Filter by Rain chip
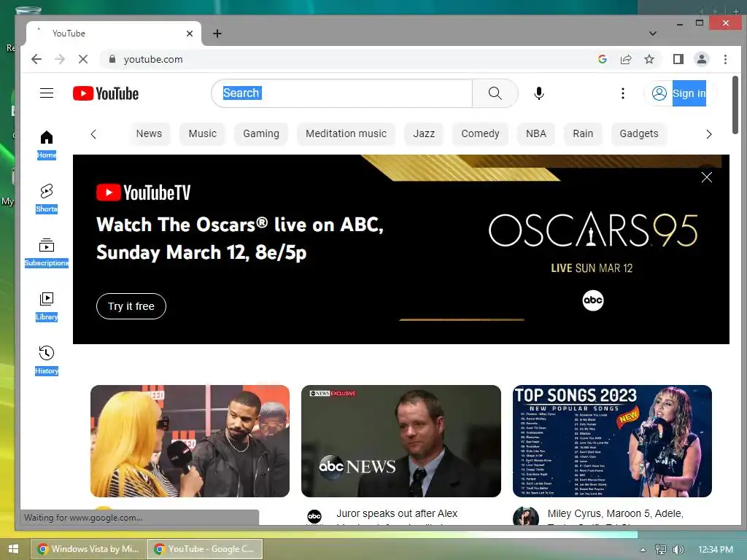747x560 pixels. [x=583, y=134]
